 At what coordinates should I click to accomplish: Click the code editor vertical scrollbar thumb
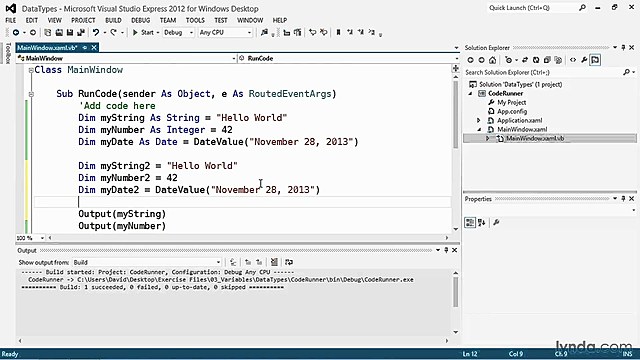[456, 114]
